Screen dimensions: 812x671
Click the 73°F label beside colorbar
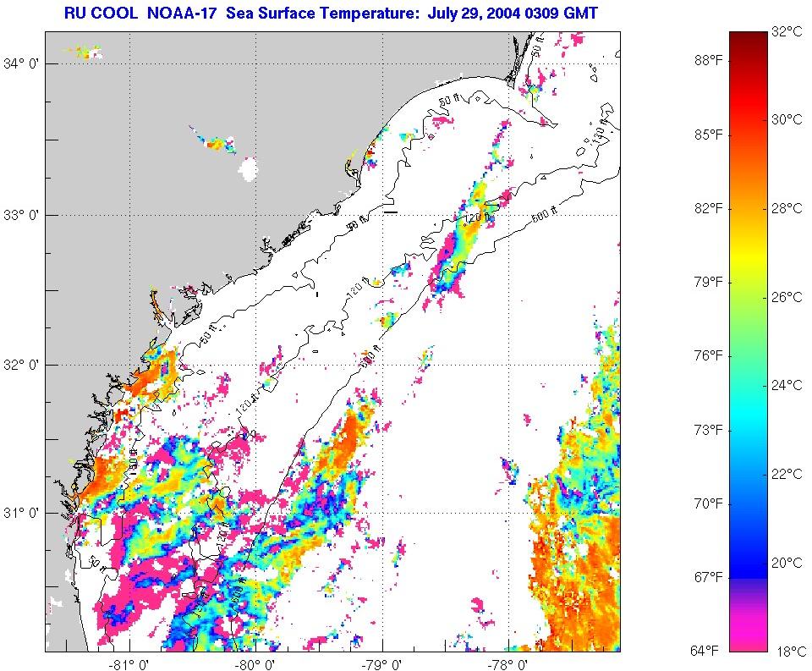coord(708,430)
